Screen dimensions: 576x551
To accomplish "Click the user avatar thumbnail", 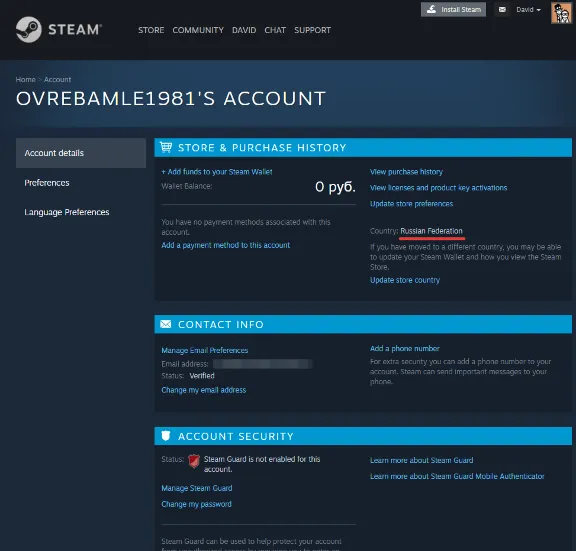I will [561, 12].
